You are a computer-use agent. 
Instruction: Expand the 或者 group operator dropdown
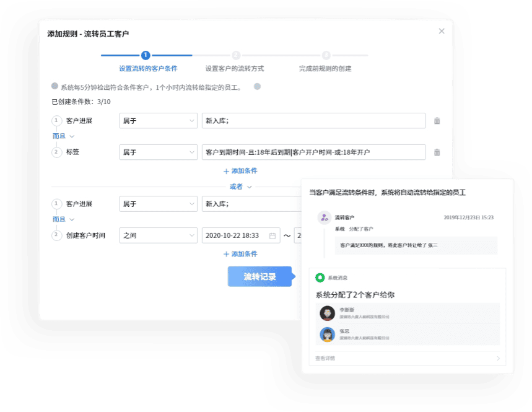(241, 186)
